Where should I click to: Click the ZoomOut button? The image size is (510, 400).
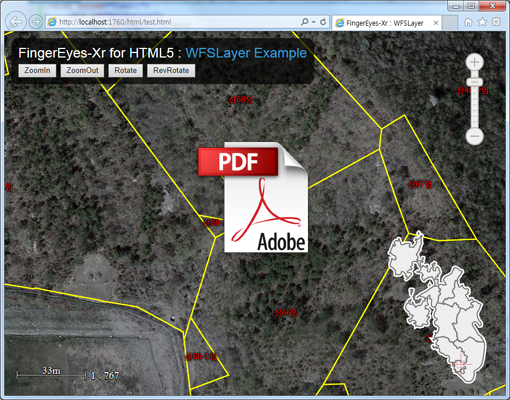[82, 71]
